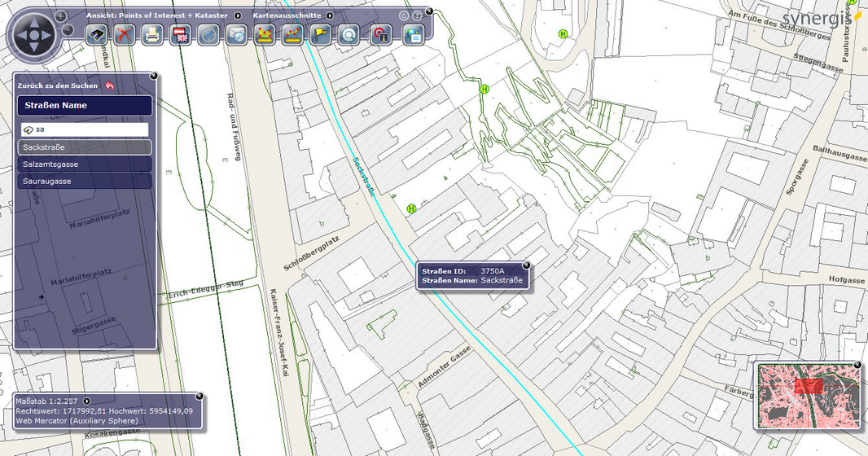
Task: Open the binoculars search tool
Action: coord(97,34)
